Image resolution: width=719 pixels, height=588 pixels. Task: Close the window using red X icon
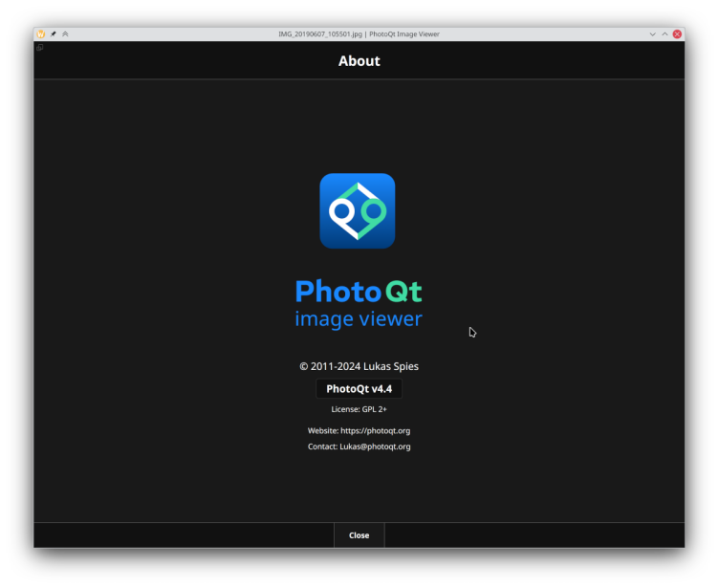tap(678, 33)
